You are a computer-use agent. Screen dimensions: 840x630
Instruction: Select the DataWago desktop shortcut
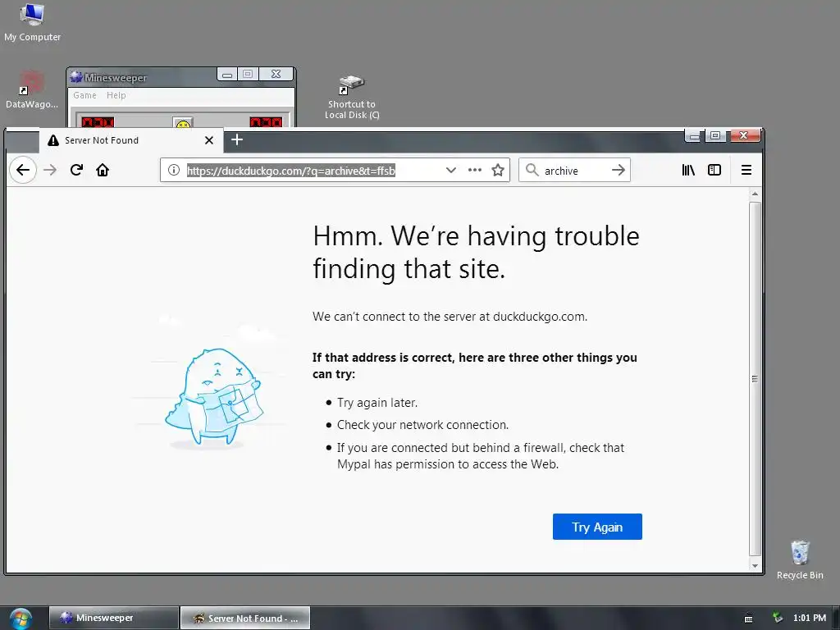click(32, 90)
